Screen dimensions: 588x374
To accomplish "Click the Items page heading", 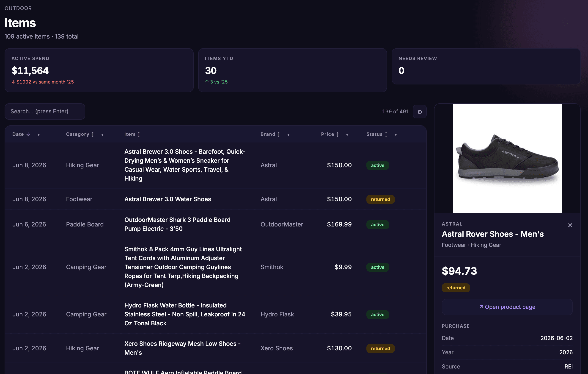I will (x=20, y=23).
